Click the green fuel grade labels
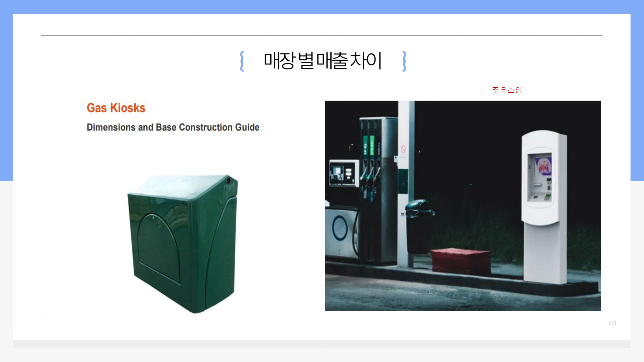The height and width of the screenshot is (362, 644). click(369, 145)
